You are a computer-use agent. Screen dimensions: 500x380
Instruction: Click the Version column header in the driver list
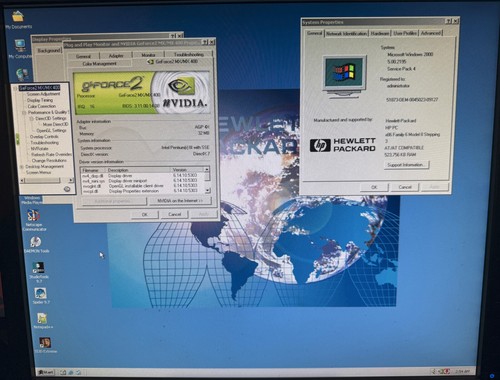188,170
